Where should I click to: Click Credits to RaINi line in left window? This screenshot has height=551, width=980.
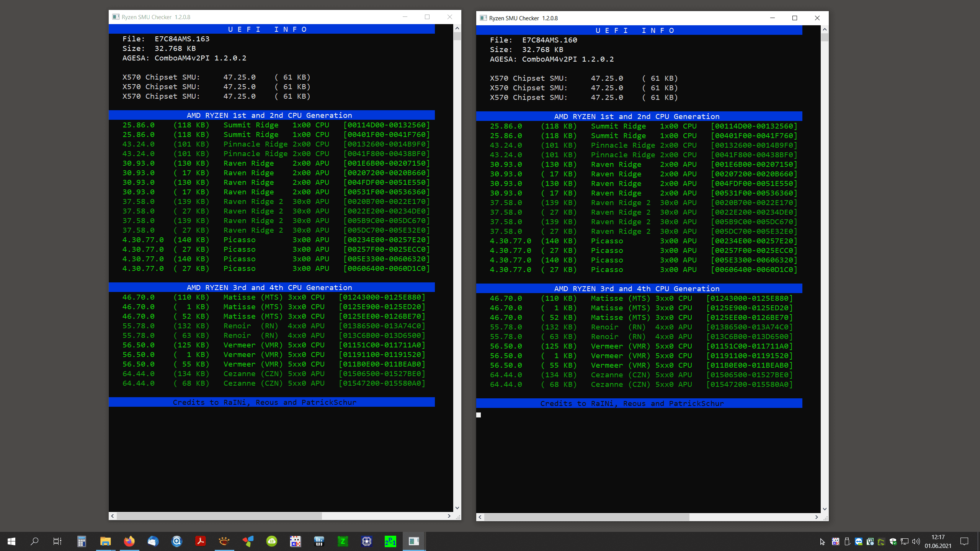click(x=272, y=402)
